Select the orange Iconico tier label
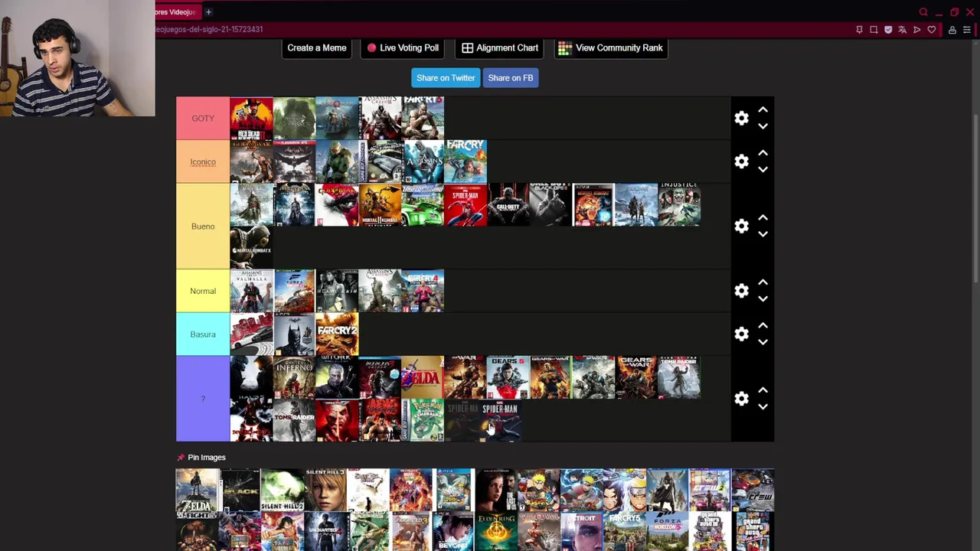The image size is (980, 551). coord(203,161)
